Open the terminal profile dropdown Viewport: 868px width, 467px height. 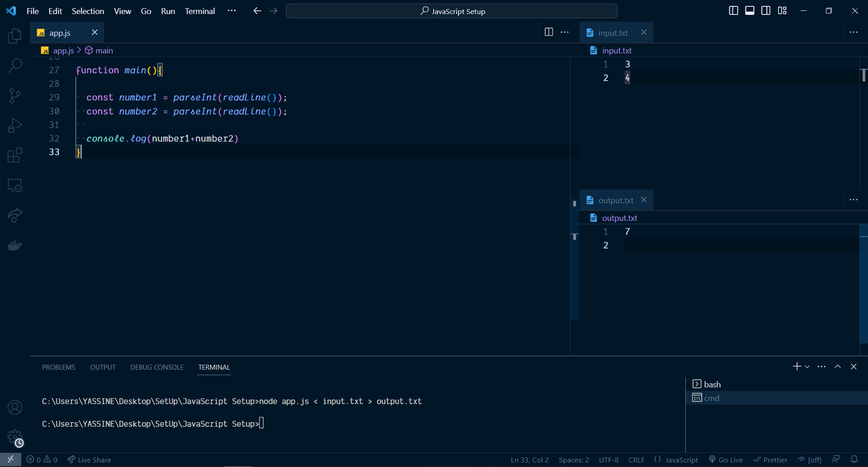pyautogui.click(x=807, y=367)
